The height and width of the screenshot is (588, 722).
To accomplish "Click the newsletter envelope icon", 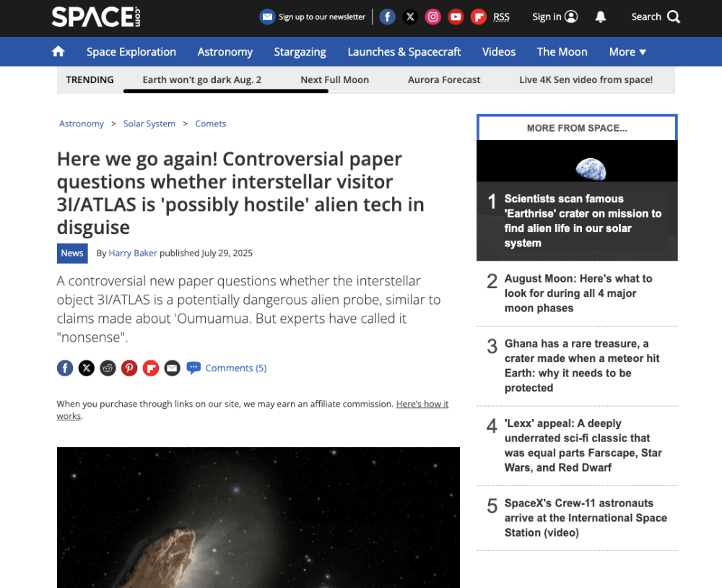I will pos(267,17).
